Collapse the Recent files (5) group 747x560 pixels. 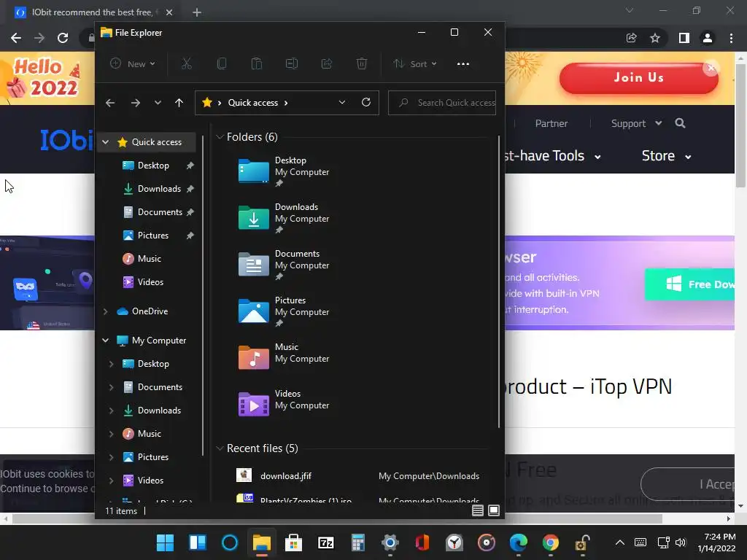pyautogui.click(x=220, y=448)
